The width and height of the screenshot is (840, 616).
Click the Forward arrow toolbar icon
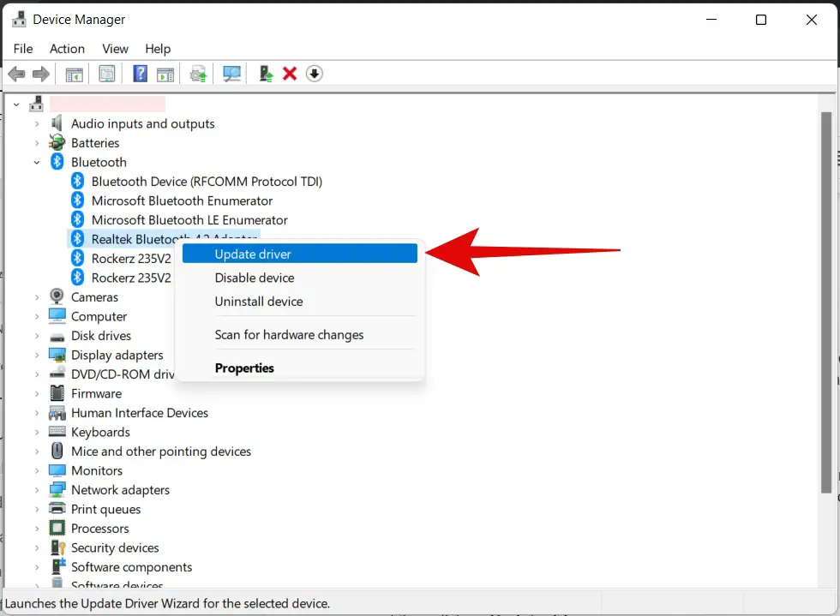pos(41,74)
